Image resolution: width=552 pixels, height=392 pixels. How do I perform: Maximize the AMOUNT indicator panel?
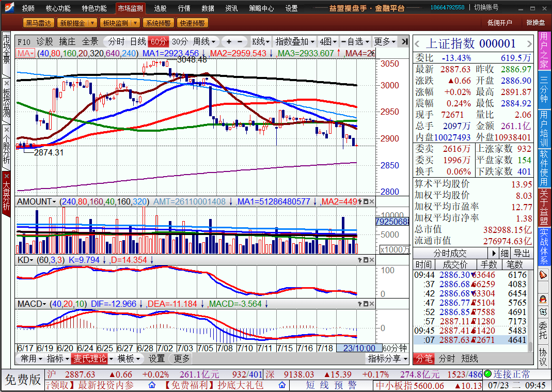tap(366, 202)
